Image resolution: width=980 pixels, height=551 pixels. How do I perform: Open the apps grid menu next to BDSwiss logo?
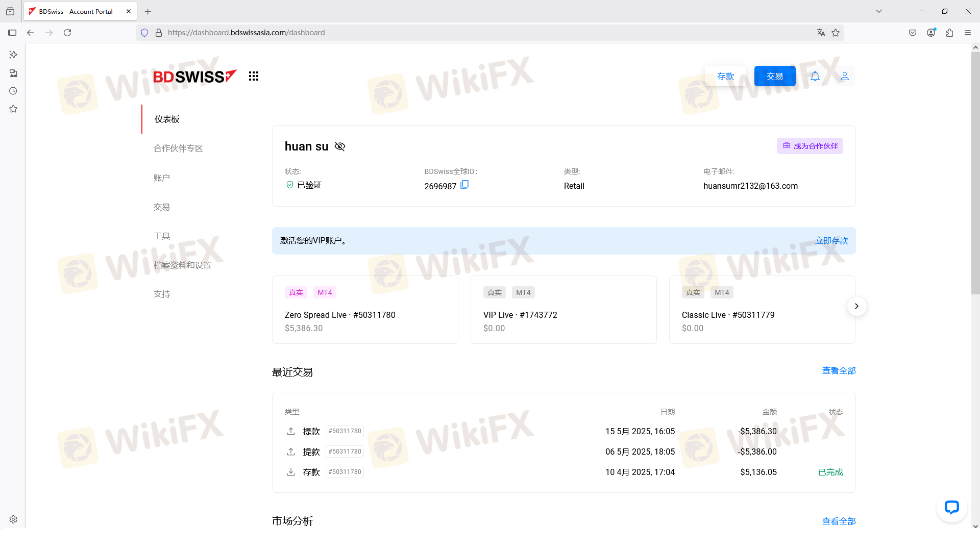point(254,76)
